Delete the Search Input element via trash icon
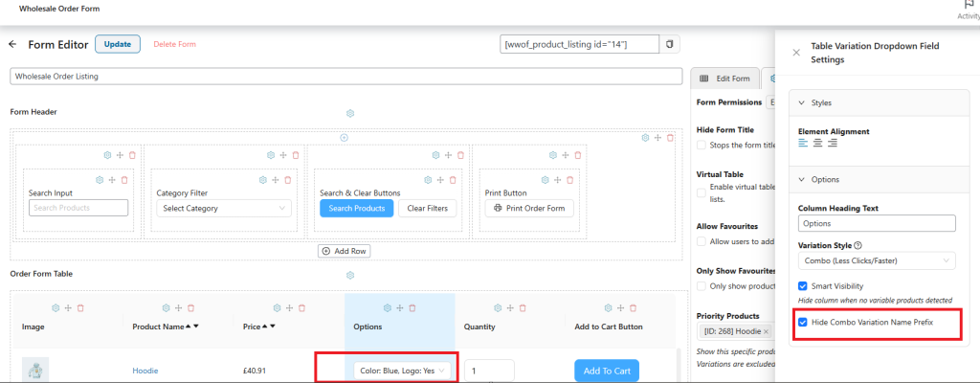This screenshot has height=383, width=980. (124, 180)
